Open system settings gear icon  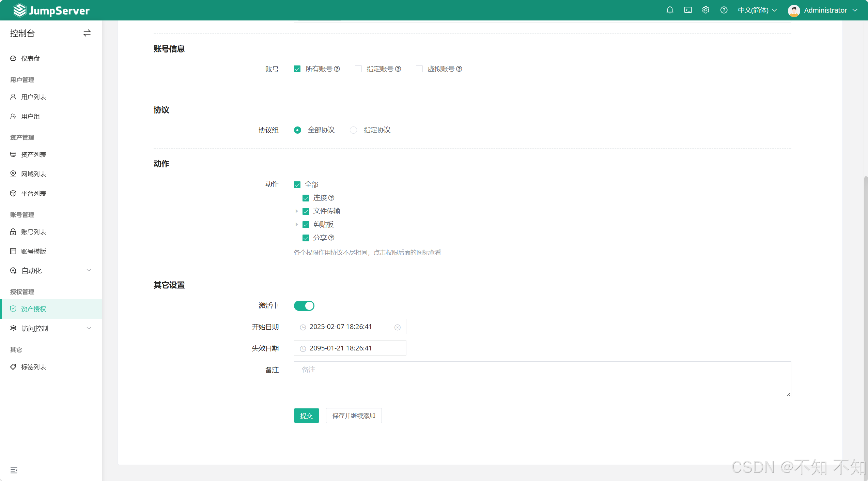[706, 10]
